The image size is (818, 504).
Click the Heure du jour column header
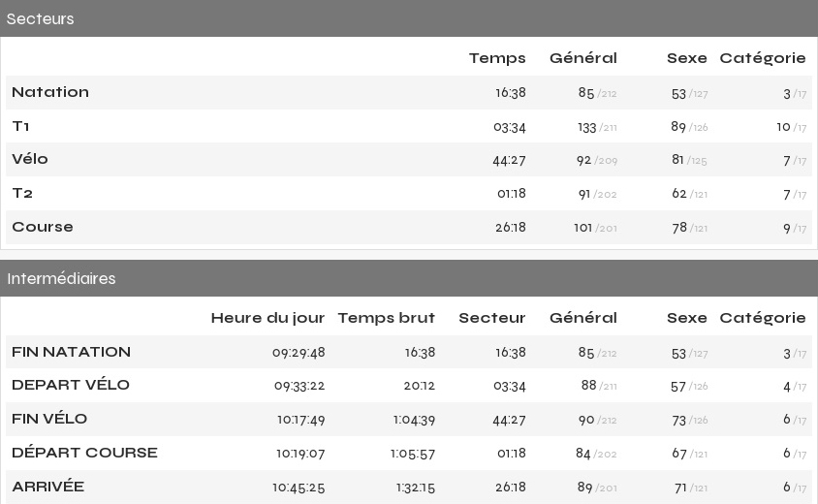point(267,318)
